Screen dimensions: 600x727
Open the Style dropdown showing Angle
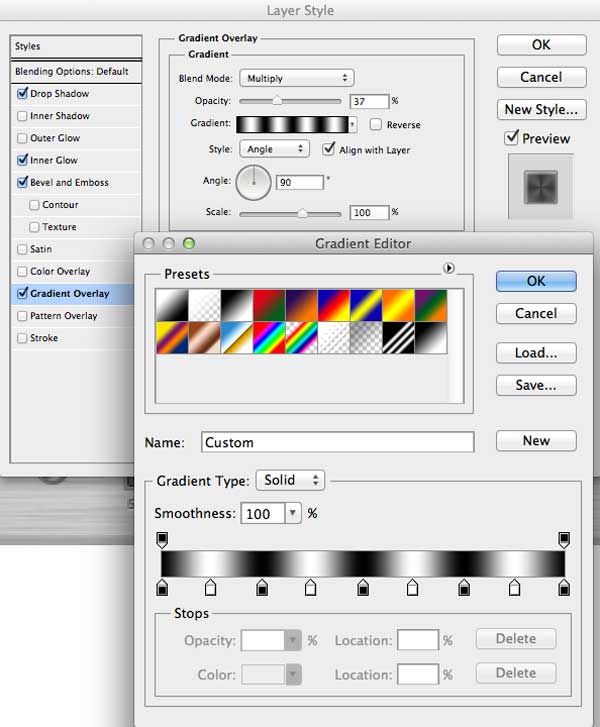point(274,149)
